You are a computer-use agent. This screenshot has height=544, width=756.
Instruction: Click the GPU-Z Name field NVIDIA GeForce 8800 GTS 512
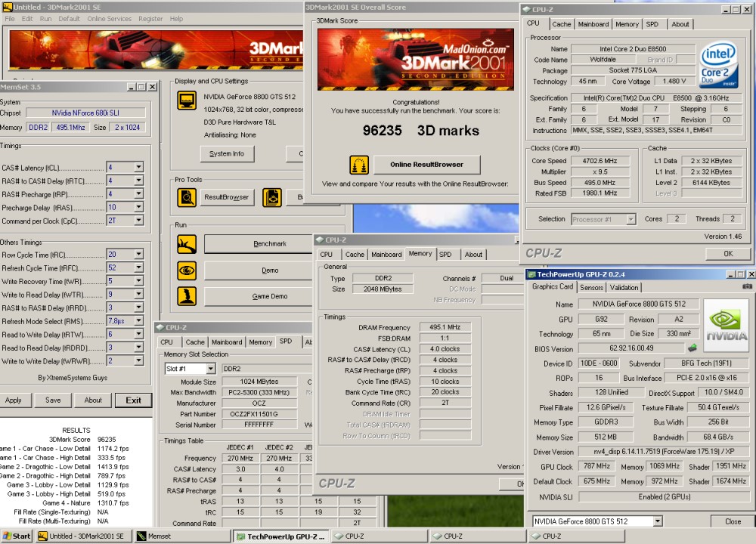(x=639, y=304)
